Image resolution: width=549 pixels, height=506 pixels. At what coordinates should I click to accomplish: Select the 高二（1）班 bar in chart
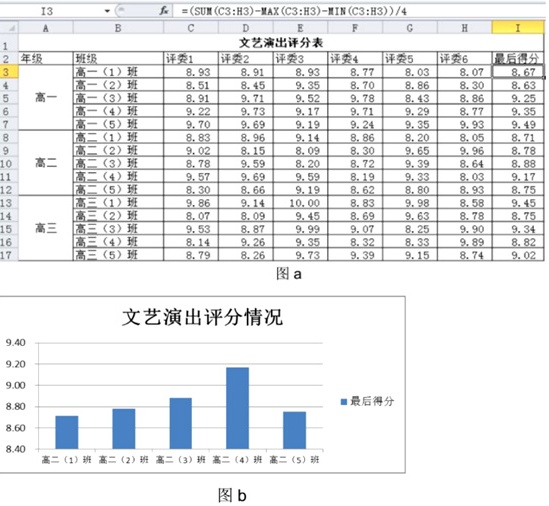pos(67,432)
